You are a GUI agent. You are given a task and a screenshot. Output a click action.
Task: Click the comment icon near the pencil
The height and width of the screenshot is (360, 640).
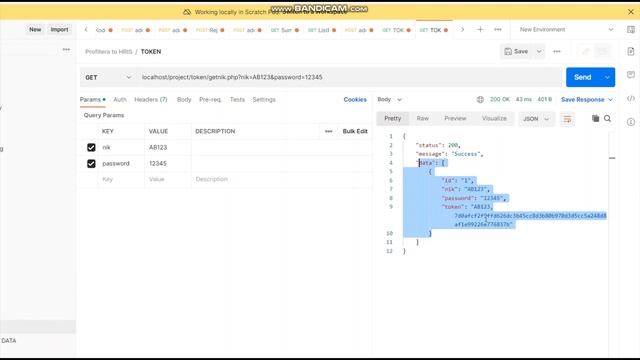click(x=602, y=51)
